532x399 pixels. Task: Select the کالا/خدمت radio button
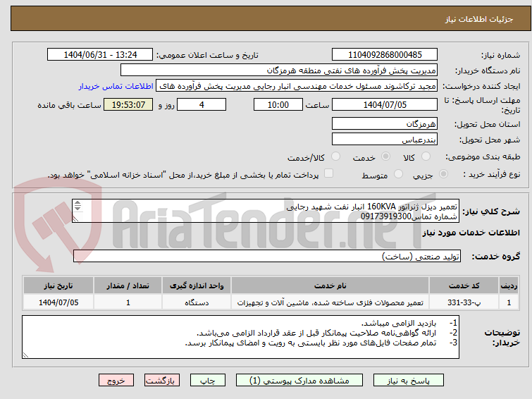point(335,156)
